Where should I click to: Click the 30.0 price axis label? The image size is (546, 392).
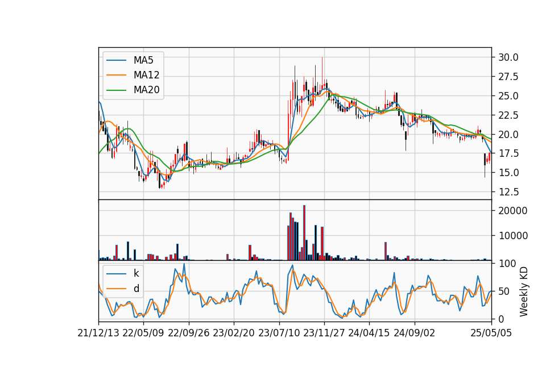pos(508,57)
